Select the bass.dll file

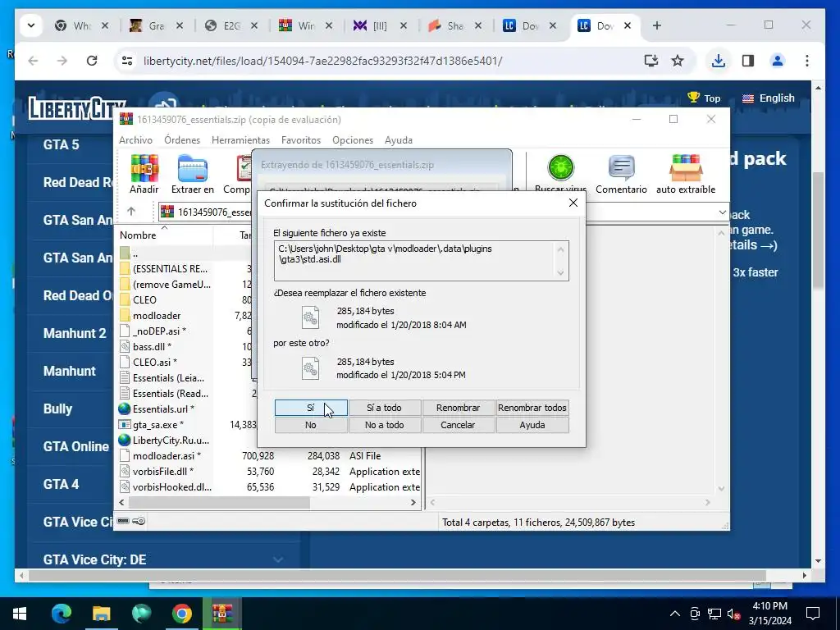coord(152,347)
